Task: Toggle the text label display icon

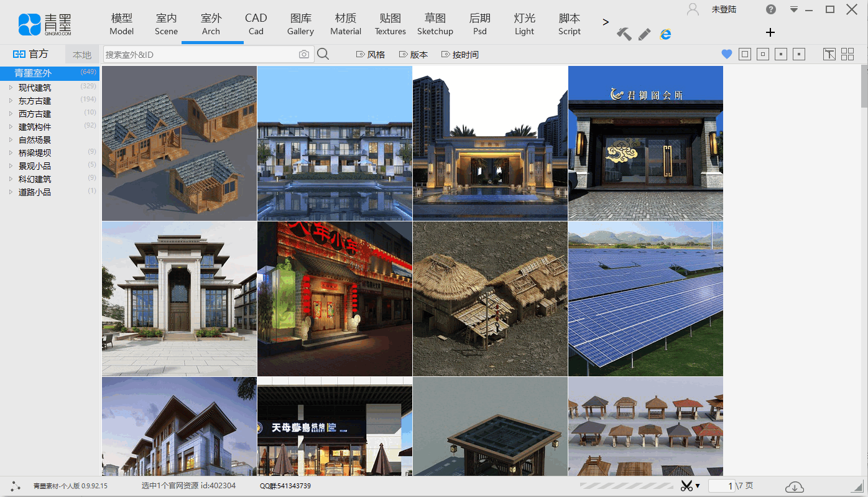Action: pos(829,55)
